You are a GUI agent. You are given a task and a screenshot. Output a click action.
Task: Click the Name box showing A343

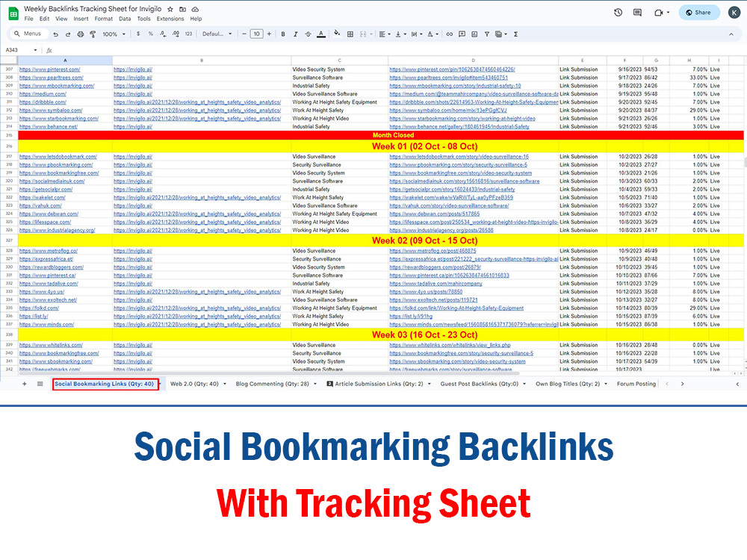21,50
